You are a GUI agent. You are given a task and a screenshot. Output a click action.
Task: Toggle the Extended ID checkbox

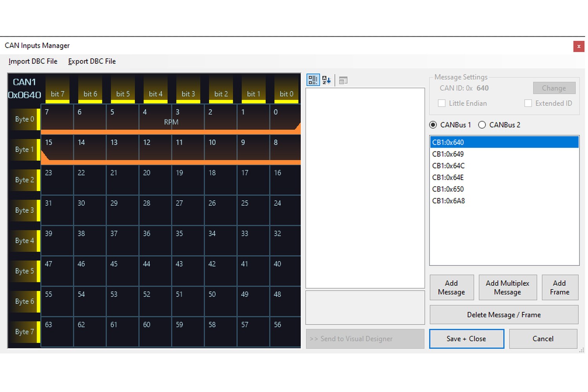528,103
